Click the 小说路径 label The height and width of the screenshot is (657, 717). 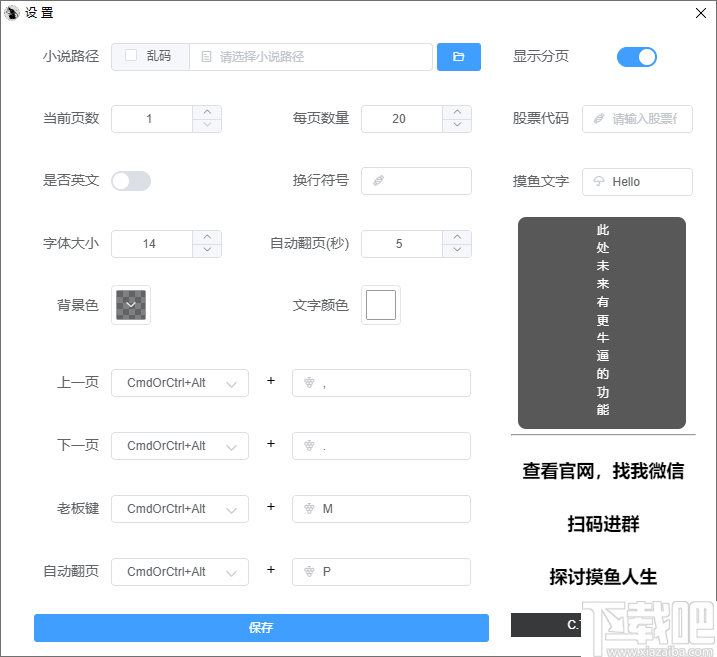click(x=71, y=56)
